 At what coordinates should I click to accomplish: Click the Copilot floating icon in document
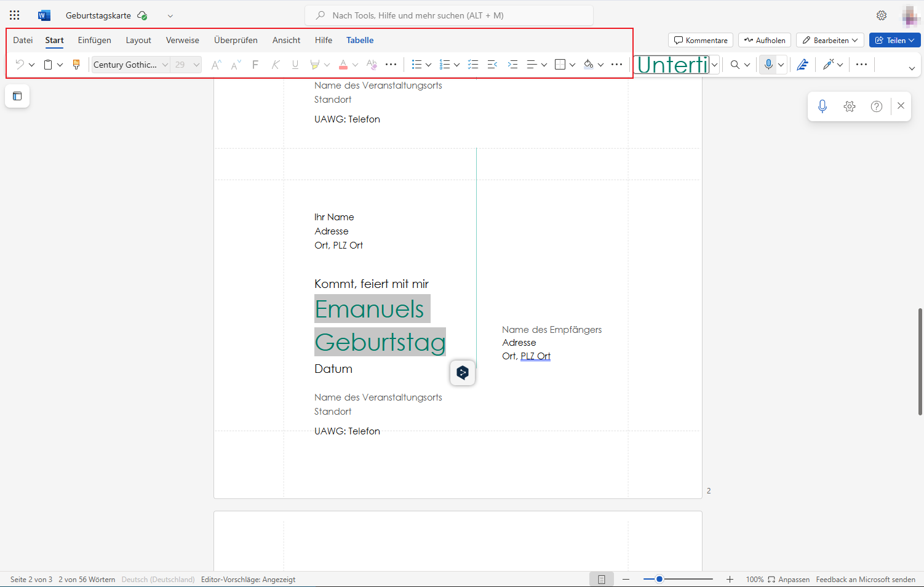[x=463, y=372]
